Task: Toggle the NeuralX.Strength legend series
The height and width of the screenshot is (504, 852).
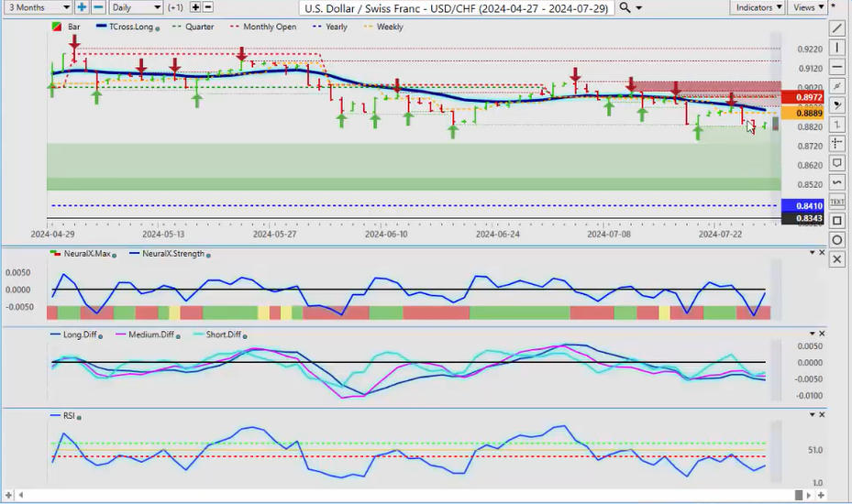Action: point(172,253)
